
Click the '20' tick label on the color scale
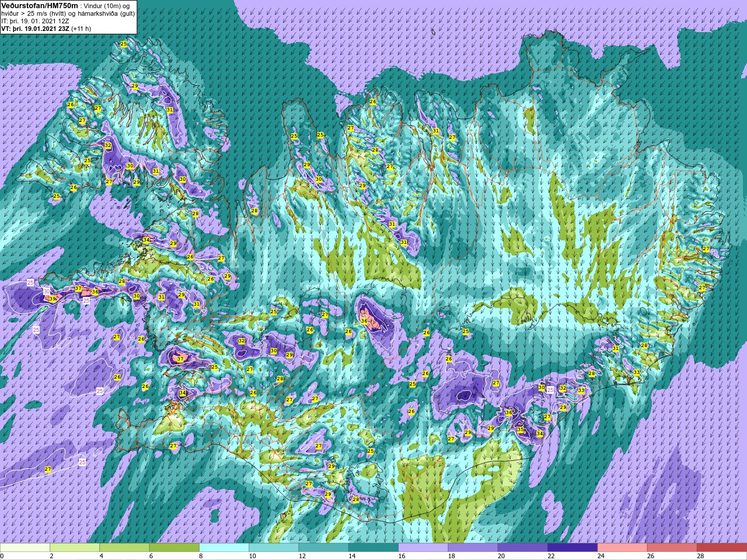[501, 556]
